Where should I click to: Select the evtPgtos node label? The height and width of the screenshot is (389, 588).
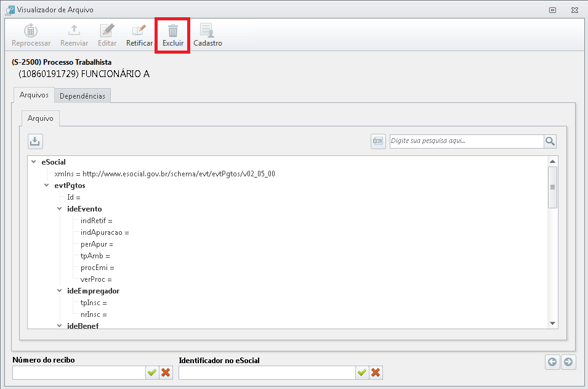click(x=70, y=185)
